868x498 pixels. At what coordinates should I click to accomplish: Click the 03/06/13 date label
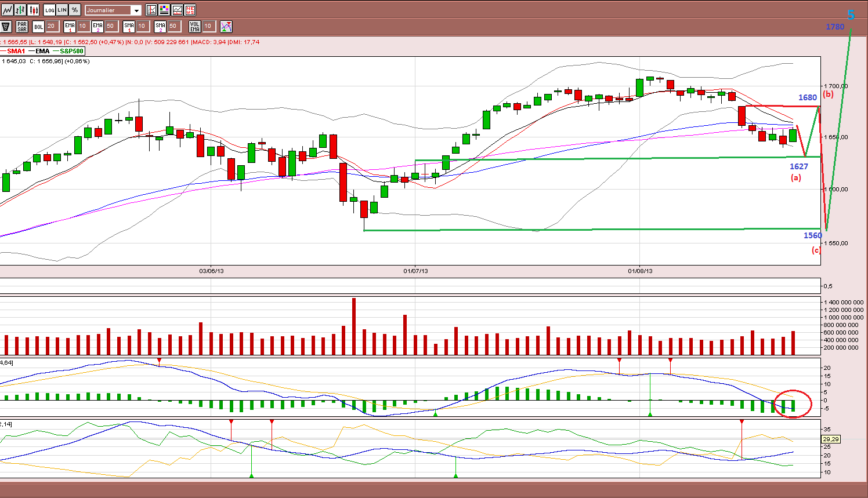click(211, 271)
